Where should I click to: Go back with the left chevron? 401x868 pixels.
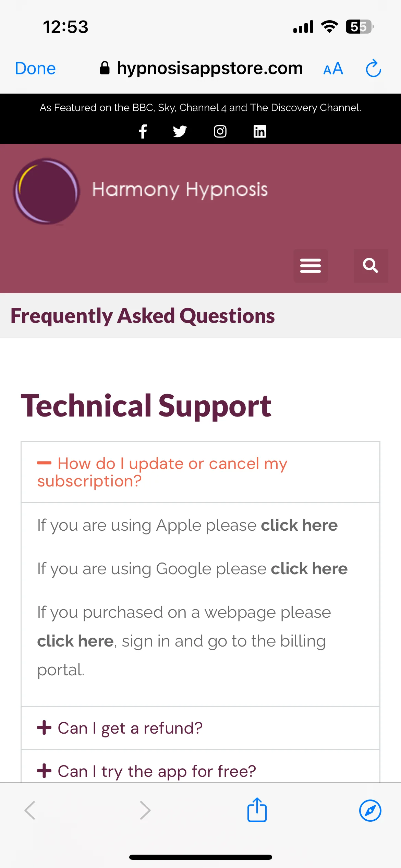click(30, 810)
